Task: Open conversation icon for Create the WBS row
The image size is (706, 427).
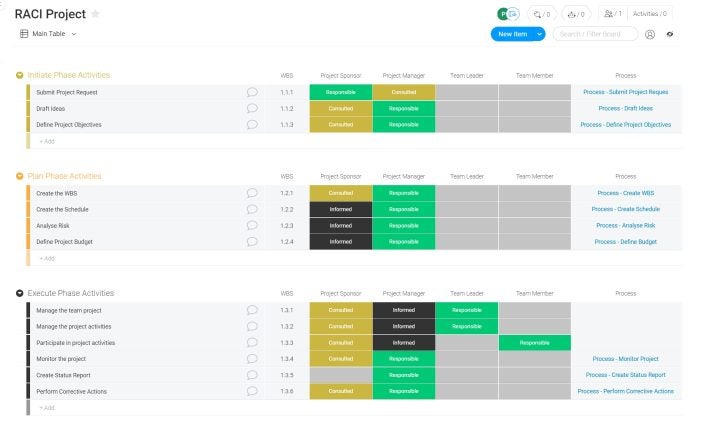Action: 252,193
